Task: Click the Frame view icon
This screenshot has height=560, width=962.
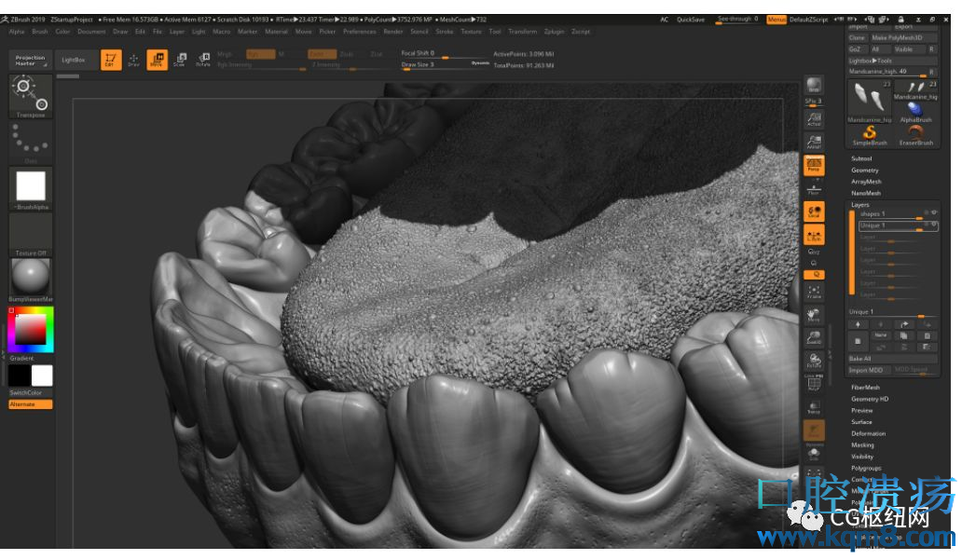Action: click(x=814, y=292)
